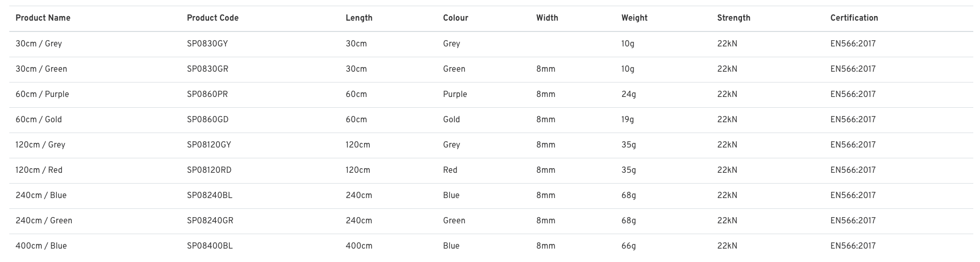The width and height of the screenshot is (980, 262).
Task: Click product code SP0860GD
Action: click(208, 120)
